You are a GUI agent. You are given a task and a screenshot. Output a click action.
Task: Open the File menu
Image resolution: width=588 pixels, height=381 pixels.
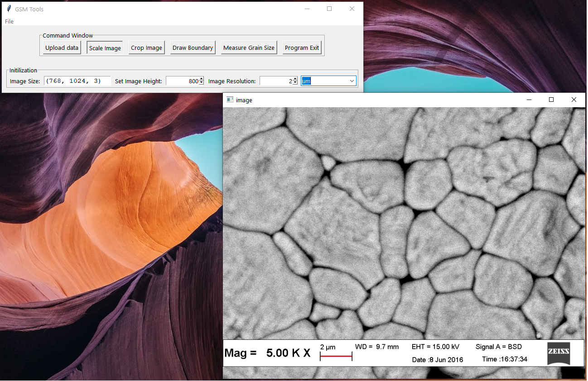click(8, 21)
